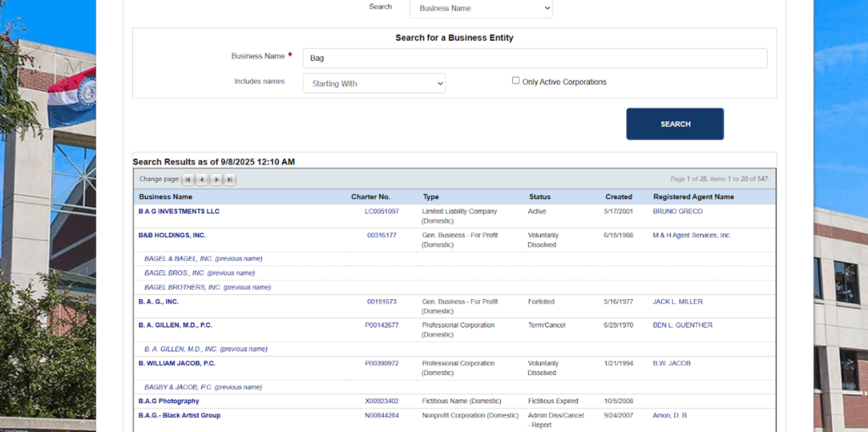
Task: Sort by Business Name column header
Action: point(165,197)
